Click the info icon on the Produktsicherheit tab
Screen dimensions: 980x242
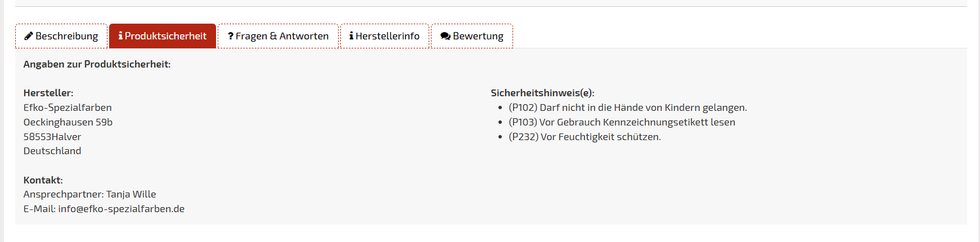click(x=120, y=36)
